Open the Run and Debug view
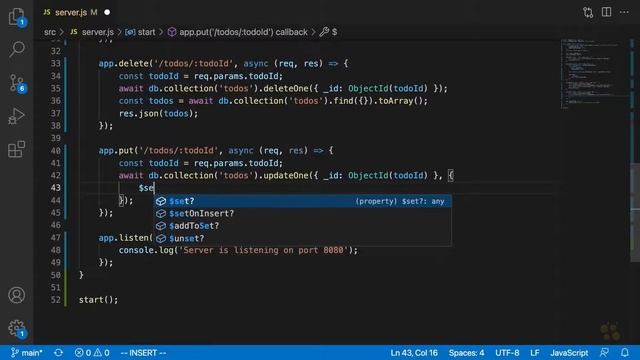The image size is (640, 360). coord(16,116)
